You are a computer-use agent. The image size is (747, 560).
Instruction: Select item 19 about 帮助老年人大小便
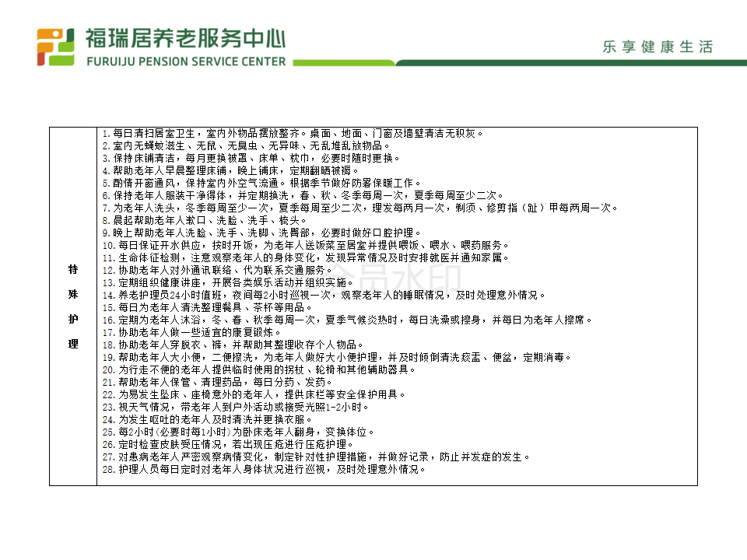coord(336,357)
